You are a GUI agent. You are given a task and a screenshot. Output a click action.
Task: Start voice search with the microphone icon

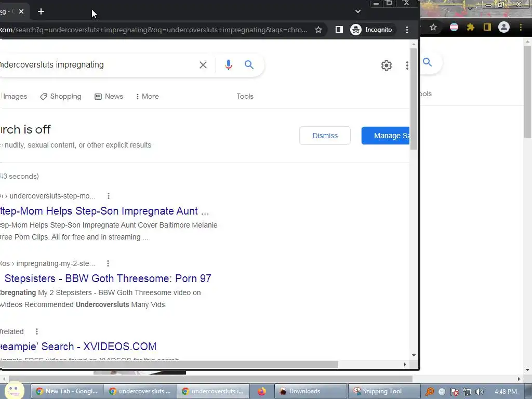(229, 65)
